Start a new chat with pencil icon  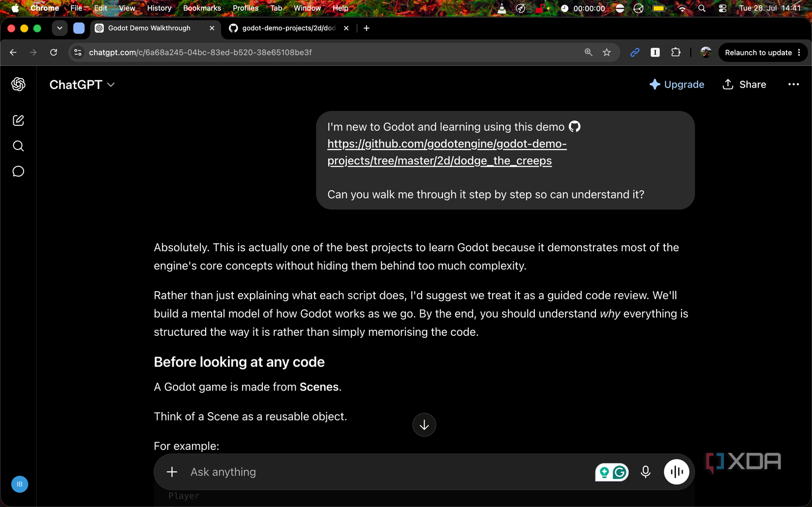coord(18,120)
